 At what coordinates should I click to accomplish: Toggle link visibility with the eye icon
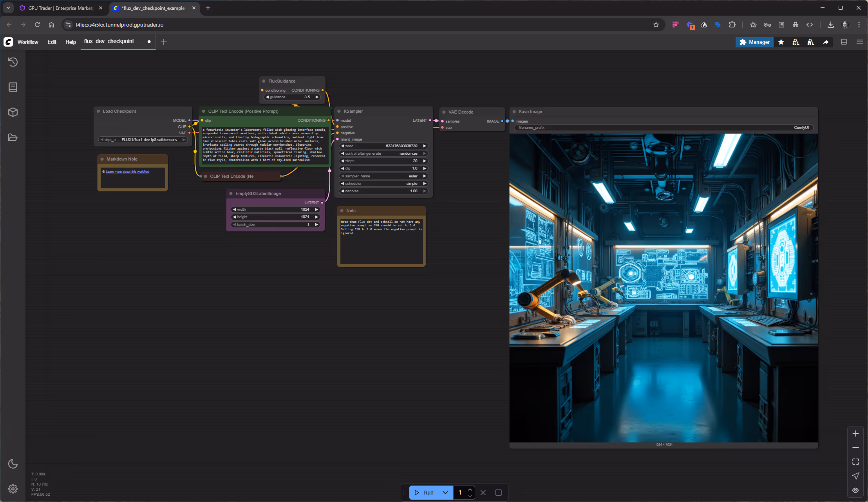[855, 490]
